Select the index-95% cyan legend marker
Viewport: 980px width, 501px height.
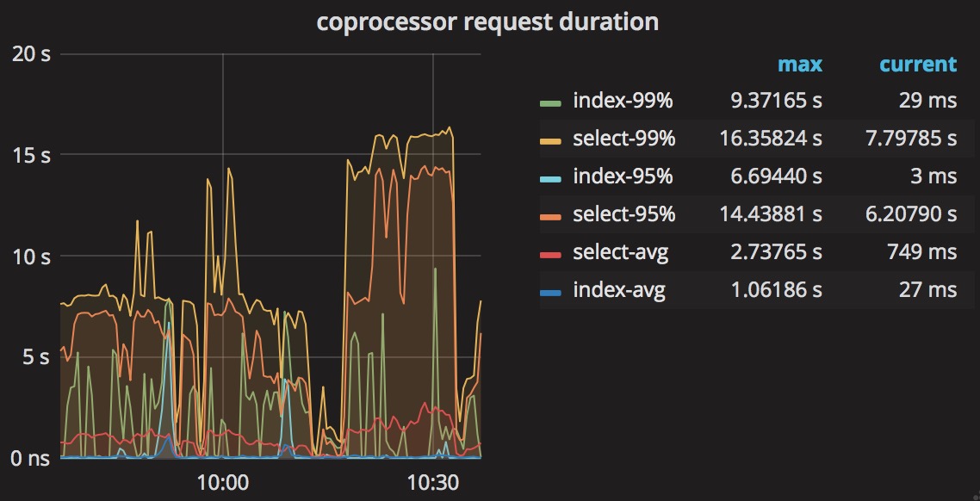[x=549, y=176]
